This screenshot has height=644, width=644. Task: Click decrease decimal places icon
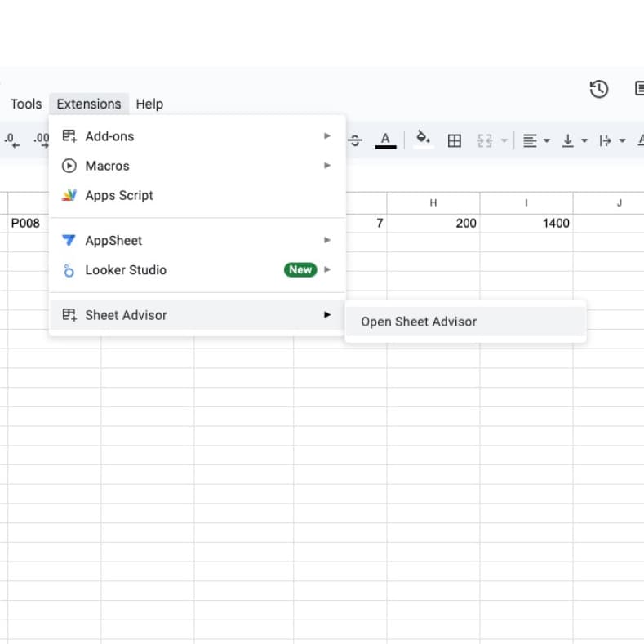coord(12,140)
